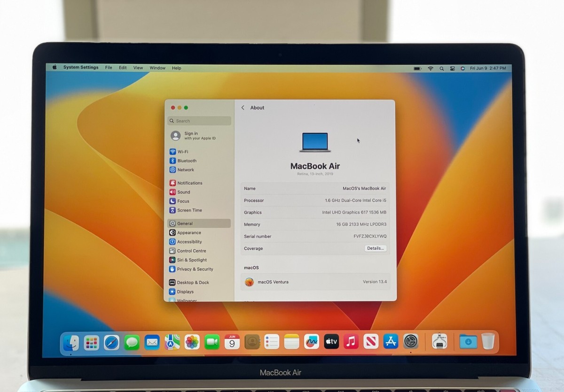Launch Finder from the Dock
This screenshot has width=564, height=392.
point(71,342)
